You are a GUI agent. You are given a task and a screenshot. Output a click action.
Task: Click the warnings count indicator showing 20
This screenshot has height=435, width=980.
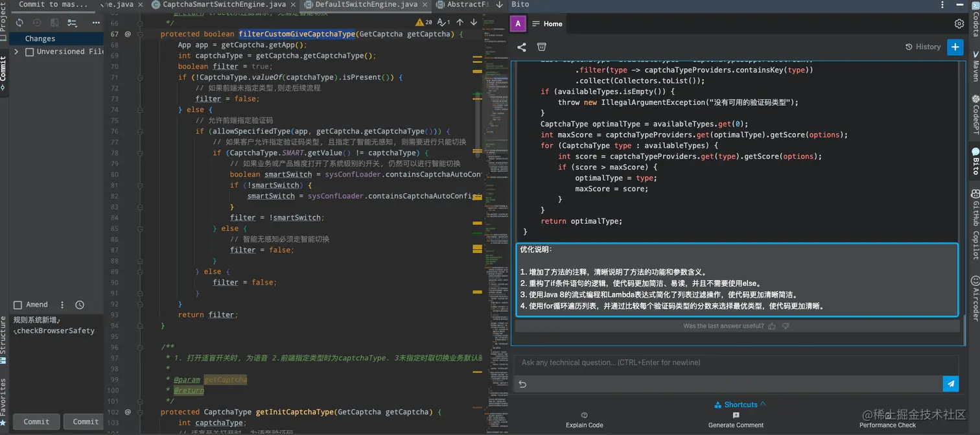424,22
